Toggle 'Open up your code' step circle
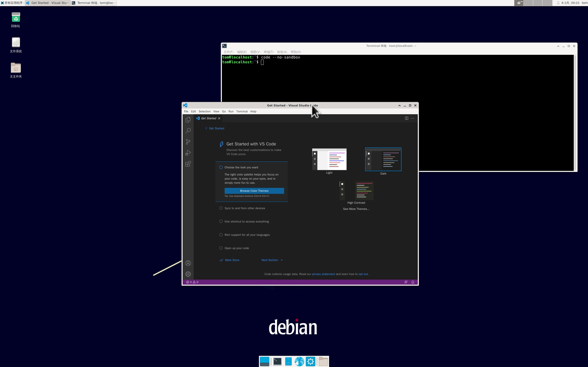This screenshot has width=588, height=367. point(221,248)
